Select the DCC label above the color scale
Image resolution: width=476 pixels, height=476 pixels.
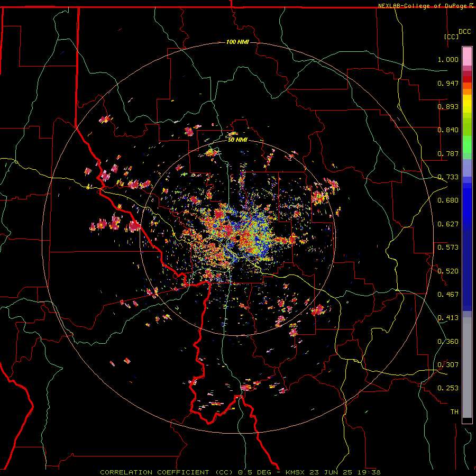[x=465, y=32]
